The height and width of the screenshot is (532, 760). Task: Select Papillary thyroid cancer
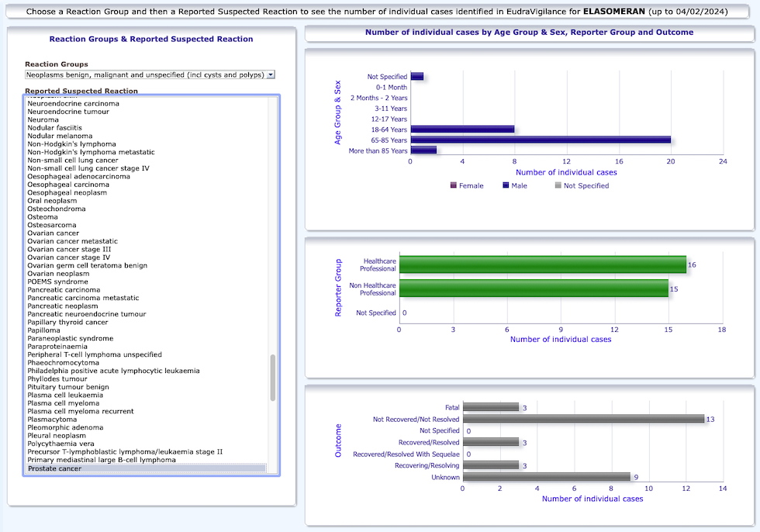[x=68, y=322]
